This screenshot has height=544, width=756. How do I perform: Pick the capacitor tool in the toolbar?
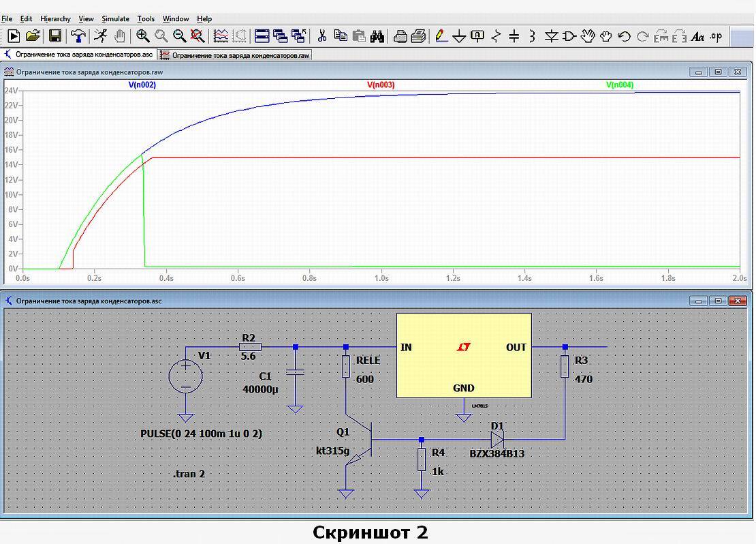tap(514, 36)
